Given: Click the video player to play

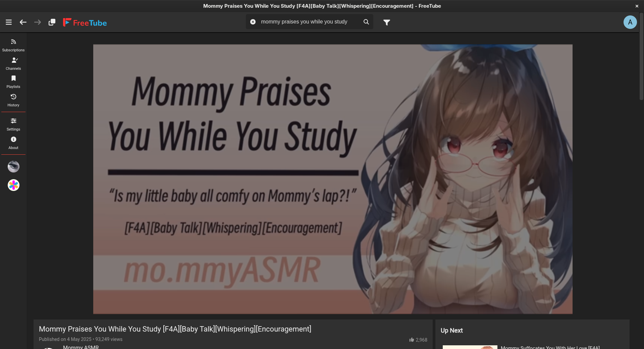Looking at the screenshot, I should coord(332,179).
